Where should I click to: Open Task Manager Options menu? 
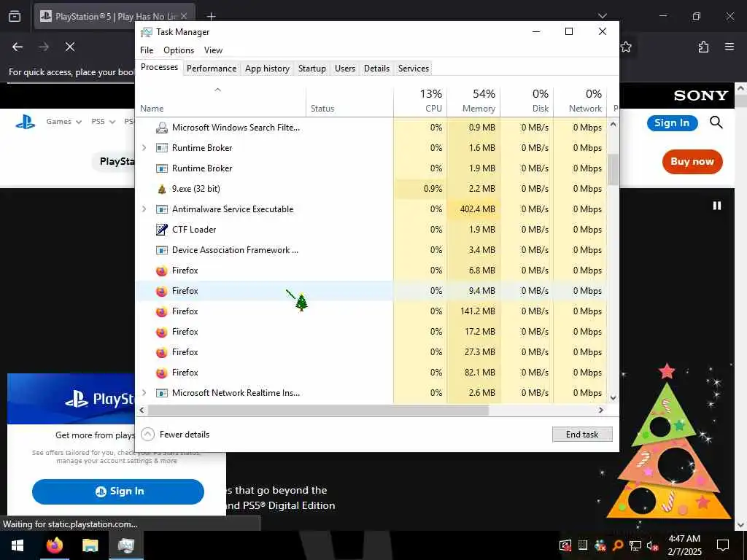pyautogui.click(x=179, y=50)
